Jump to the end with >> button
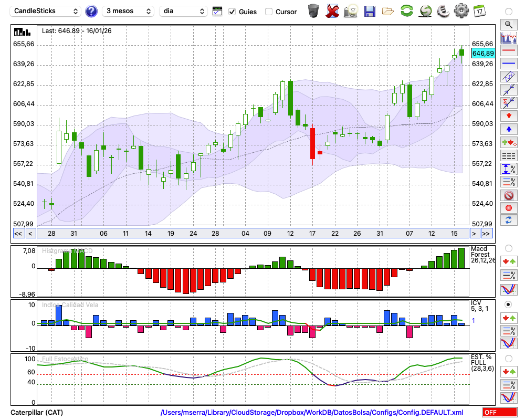 [486, 234]
